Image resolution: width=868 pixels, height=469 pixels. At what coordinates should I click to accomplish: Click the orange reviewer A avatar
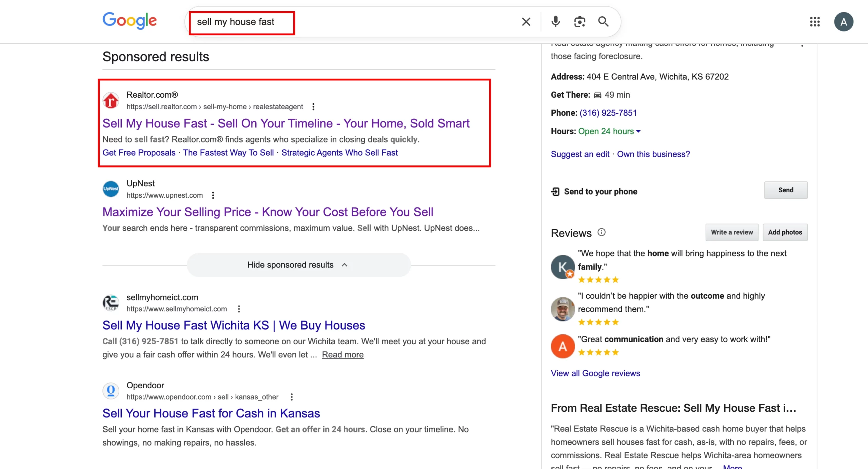563,346
